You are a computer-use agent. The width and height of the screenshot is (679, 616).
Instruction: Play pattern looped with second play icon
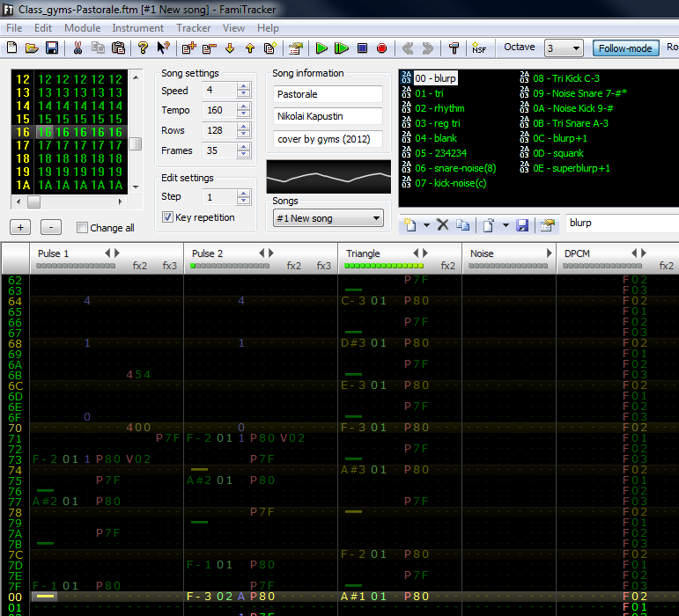(x=342, y=48)
